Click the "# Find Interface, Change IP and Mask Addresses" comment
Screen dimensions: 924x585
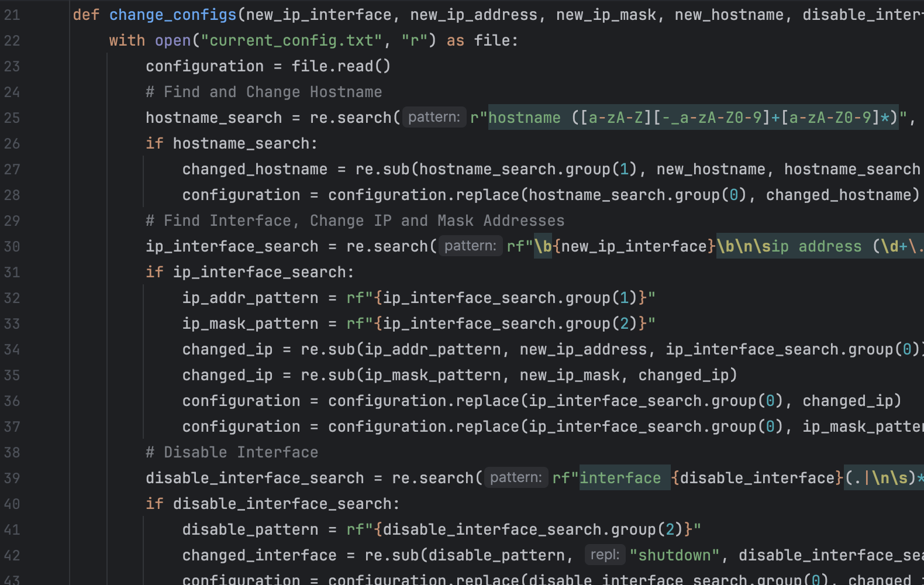pos(355,221)
